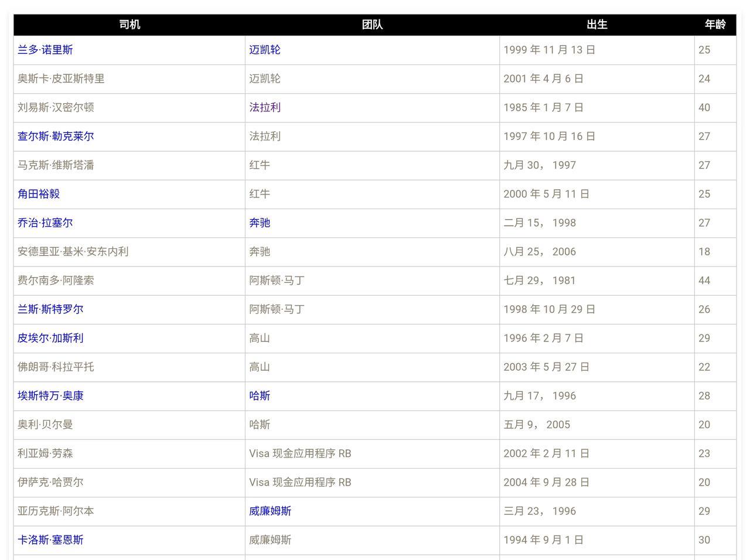Open the 卡洛斯·塞恩斯 driver link
Screen dimensions: 750x560
(x=50, y=540)
